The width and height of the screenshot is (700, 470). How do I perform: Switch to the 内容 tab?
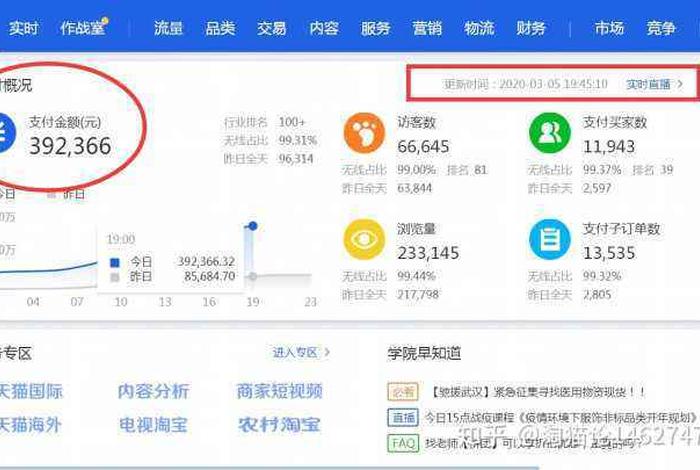click(x=324, y=29)
